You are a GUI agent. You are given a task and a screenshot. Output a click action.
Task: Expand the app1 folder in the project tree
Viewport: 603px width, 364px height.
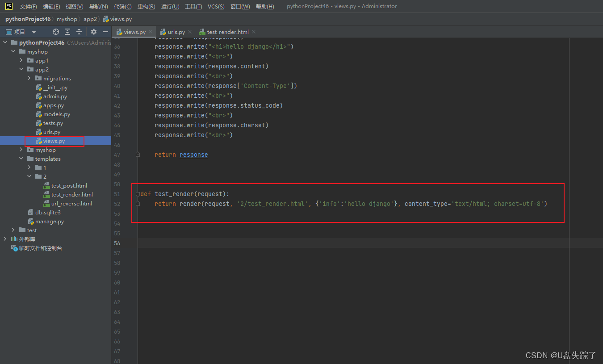pos(20,60)
